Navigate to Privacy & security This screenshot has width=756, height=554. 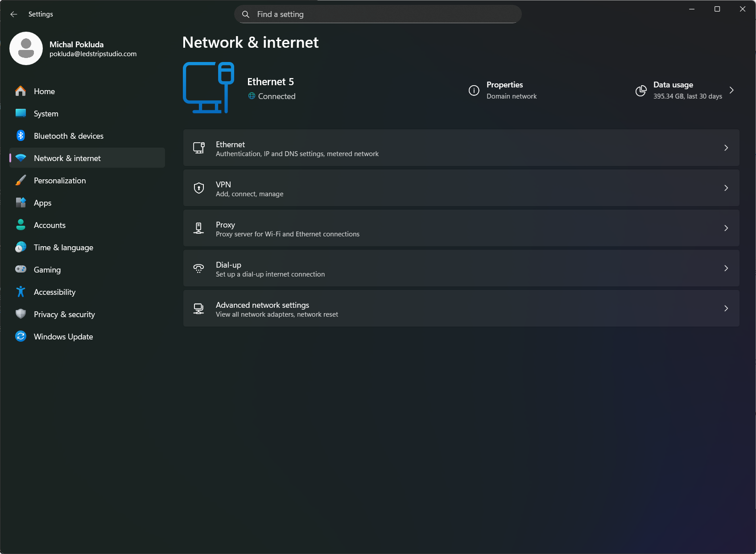87,314
